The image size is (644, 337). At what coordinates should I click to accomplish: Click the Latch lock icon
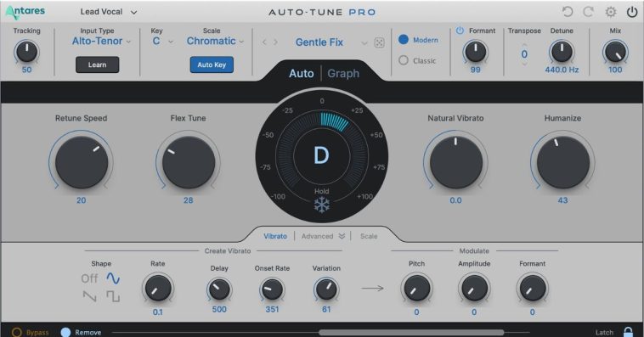[x=628, y=332]
